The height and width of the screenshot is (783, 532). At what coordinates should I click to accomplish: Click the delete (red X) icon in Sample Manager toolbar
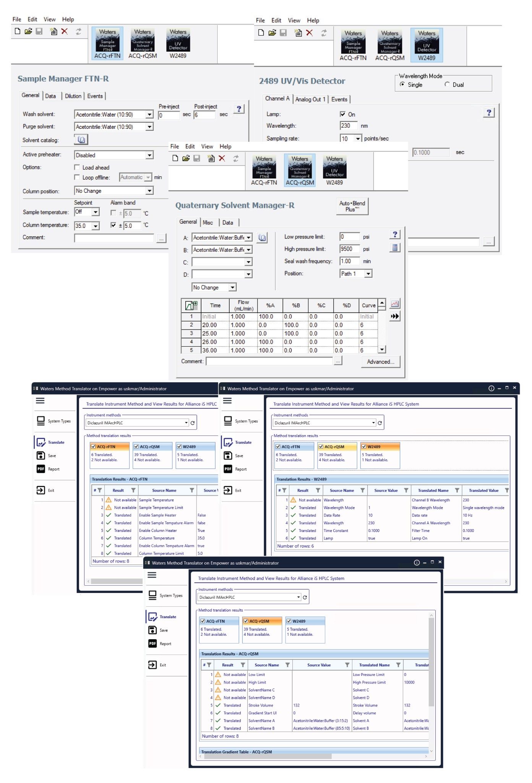[x=65, y=31]
